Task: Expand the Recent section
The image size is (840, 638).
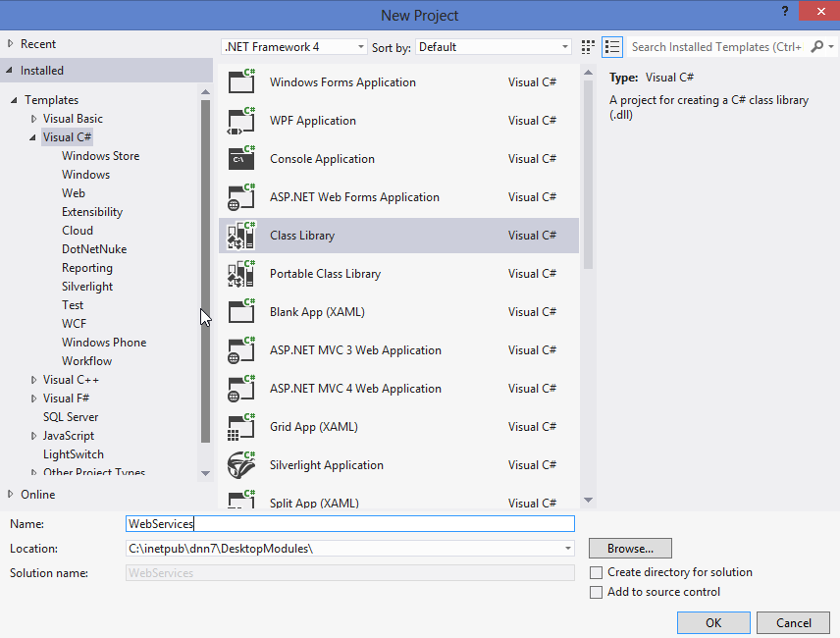Action: pyautogui.click(x=11, y=44)
